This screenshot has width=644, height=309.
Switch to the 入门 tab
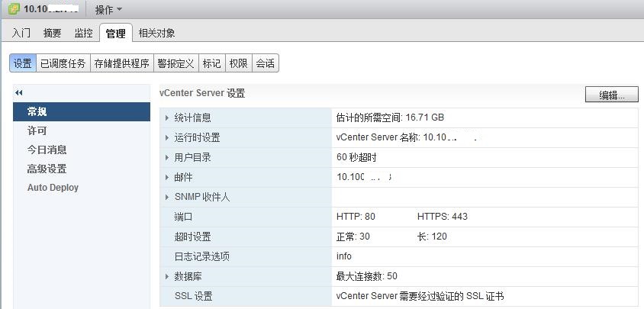point(21,34)
